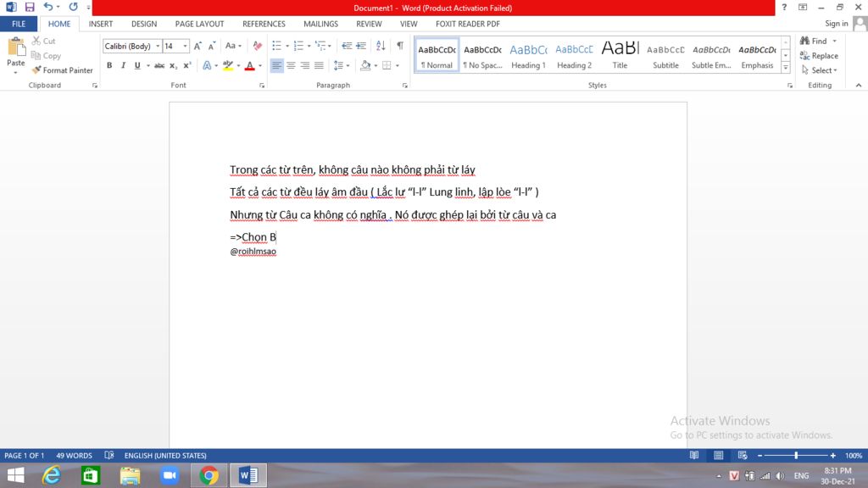Apply the Heading 1 style
This screenshot has height=488, width=868.
[528, 55]
